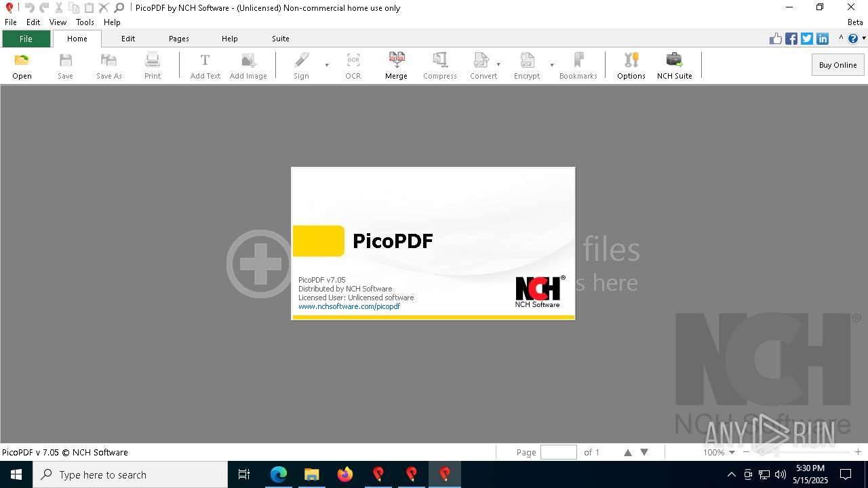Click the Cut scissors quick-access icon

59,7
